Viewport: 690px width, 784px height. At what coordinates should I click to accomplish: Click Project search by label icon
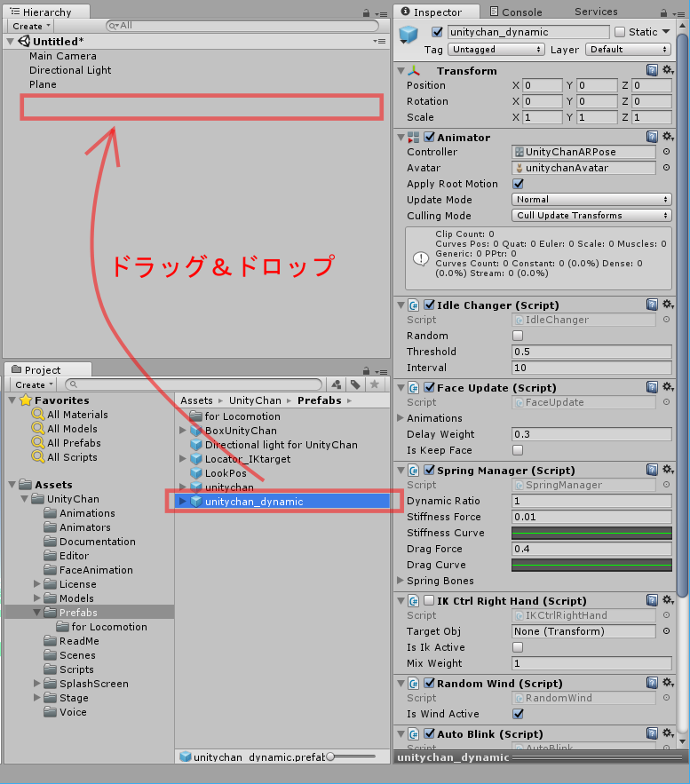click(x=355, y=384)
